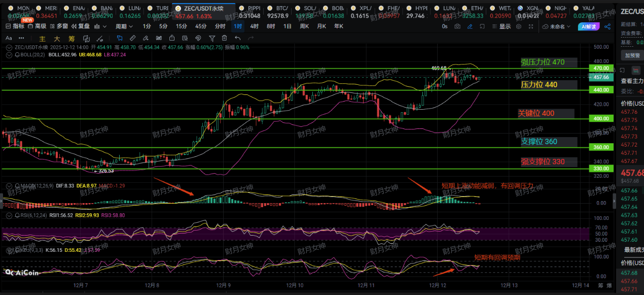644x295 pixels.
Task: Toggle the blue pencil drawing mode
Action: pos(470,26)
